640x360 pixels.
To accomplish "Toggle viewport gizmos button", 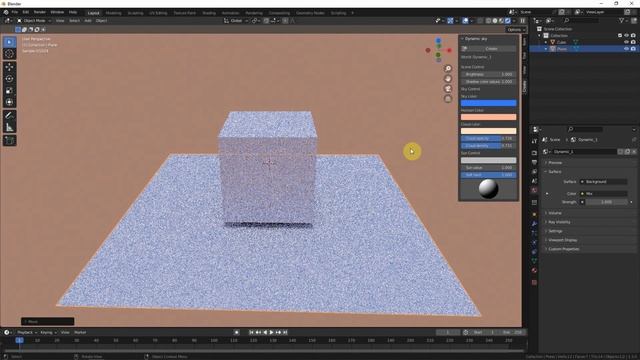I will click(450, 20).
